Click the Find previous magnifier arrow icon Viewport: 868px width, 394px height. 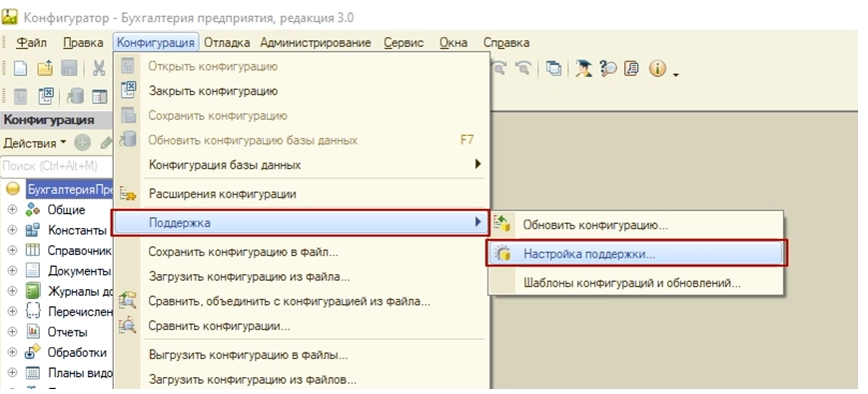[x=522, y=68]
